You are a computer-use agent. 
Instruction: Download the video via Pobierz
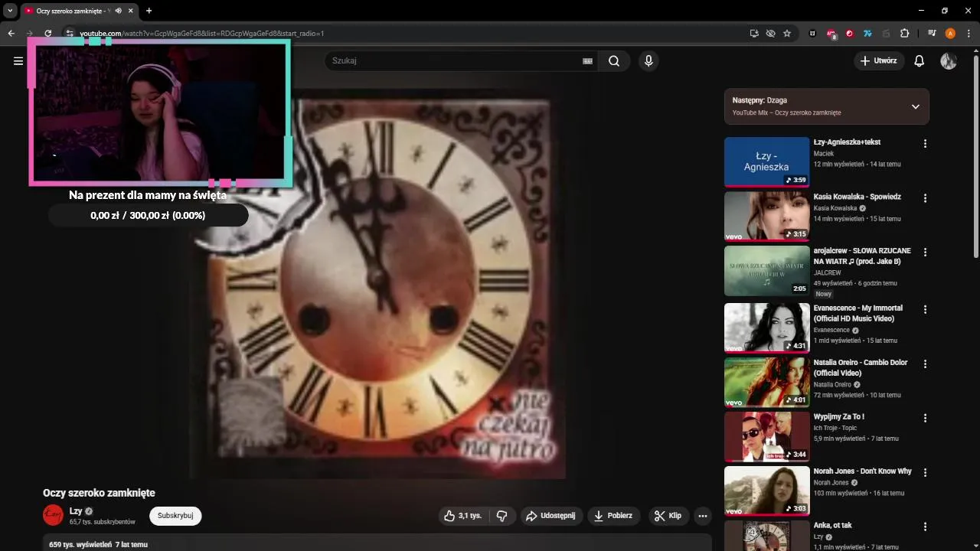(x=614, y=516)
